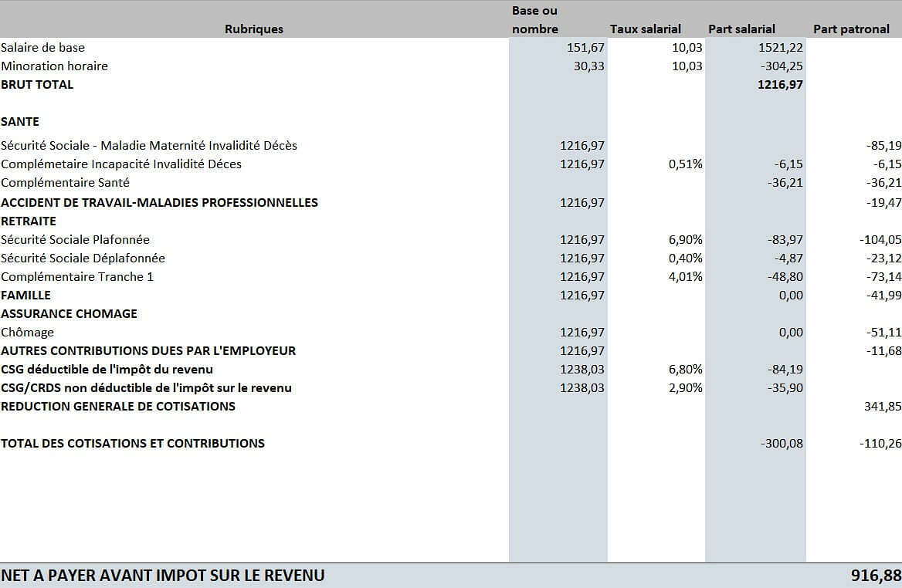
Task: Select the -35,90 amount cell
Action: pyautogui.click(x=785, y=388)
